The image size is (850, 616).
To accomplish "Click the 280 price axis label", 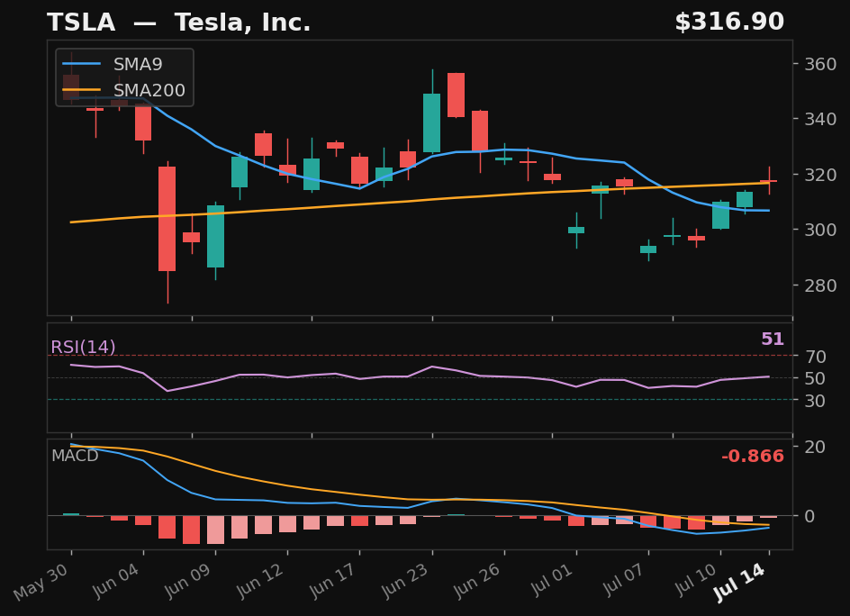I will point(820,285).
